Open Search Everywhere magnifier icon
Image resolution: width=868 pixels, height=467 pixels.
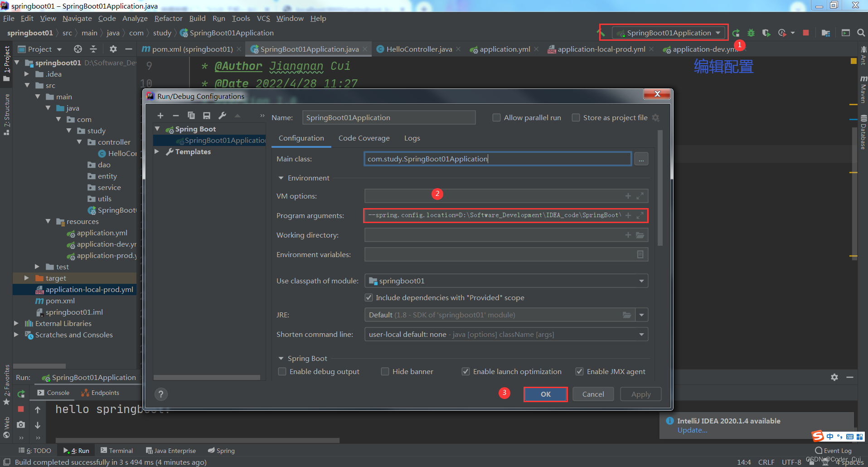(x=861, y=33)
